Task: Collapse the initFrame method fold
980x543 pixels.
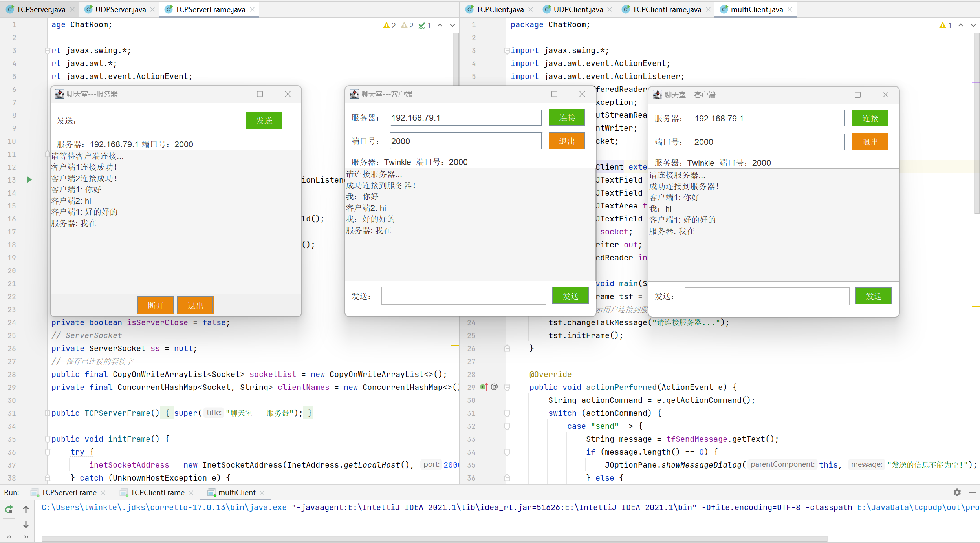Action: (x=48, y=439)
